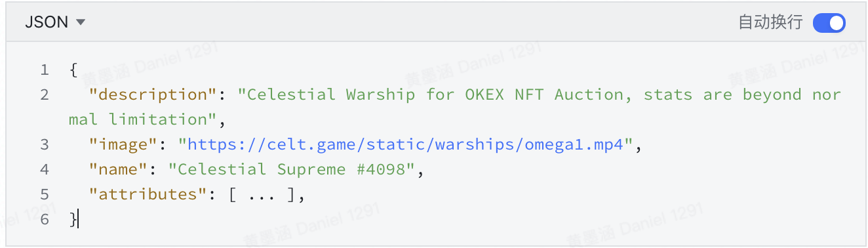Click line number 6 in the gutter
Screen dimensions: 868x248
(44, 219)
